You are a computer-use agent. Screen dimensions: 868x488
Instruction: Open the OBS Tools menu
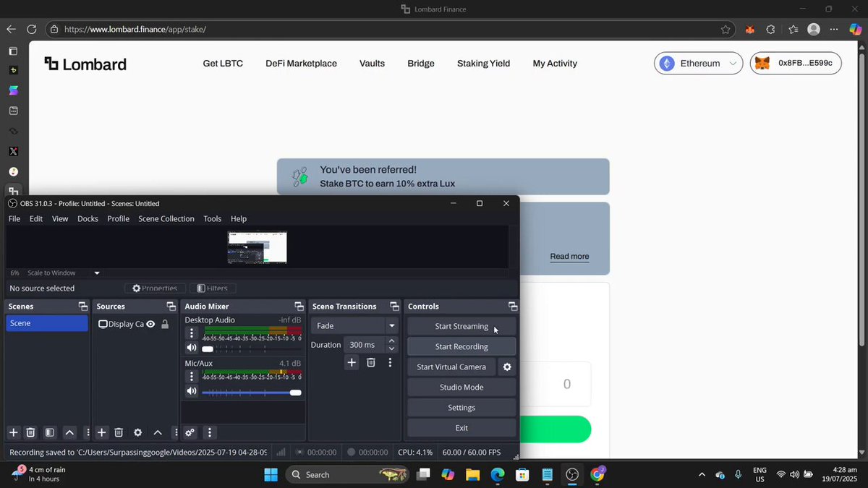click(x=213, y=218)
